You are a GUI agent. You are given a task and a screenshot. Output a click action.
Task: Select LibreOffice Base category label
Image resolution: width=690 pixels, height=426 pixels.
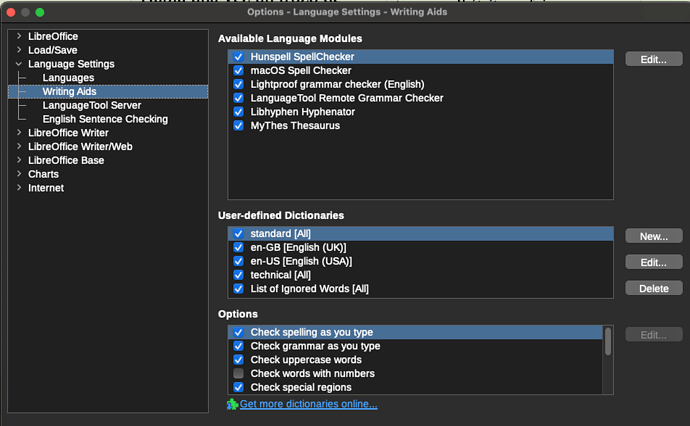pyautogui.click(x=66, y=161)
